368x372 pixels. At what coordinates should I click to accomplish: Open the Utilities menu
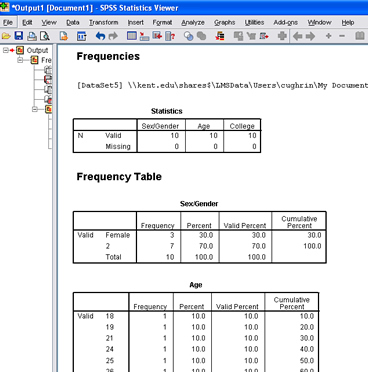click(254, 22)
